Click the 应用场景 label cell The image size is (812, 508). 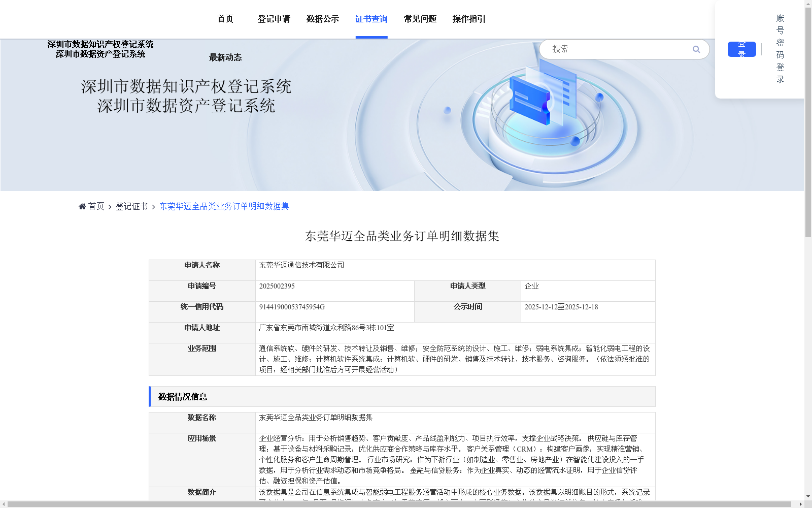click(x=202, y=460)
